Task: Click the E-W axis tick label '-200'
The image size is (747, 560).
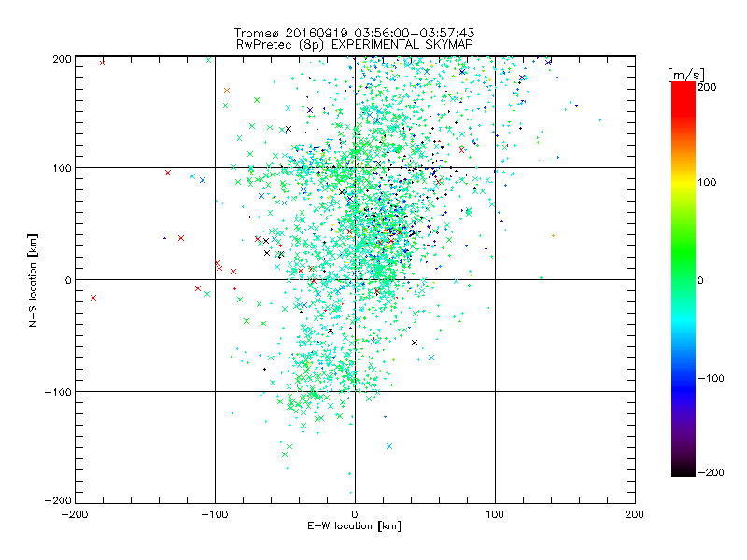Action: click(75, 515)
